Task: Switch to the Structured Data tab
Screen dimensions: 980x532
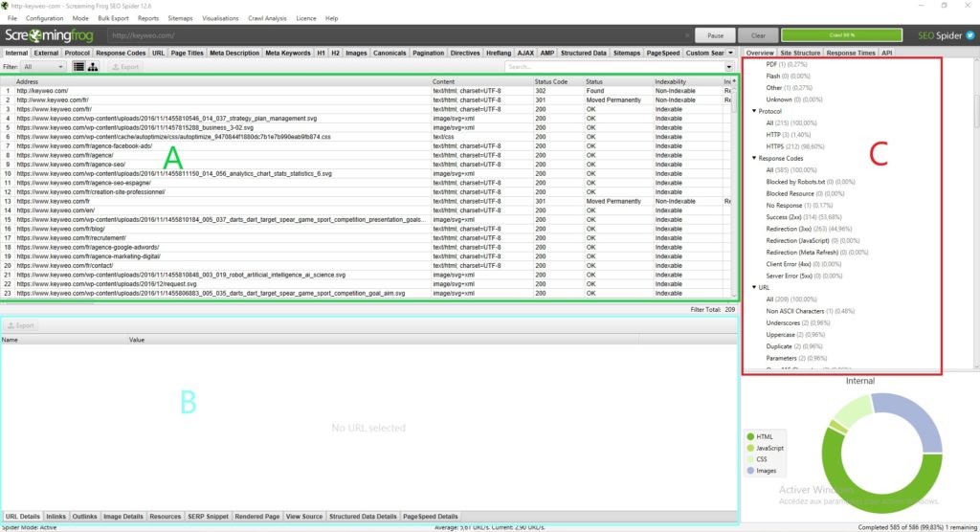Action: click(583, 54)
